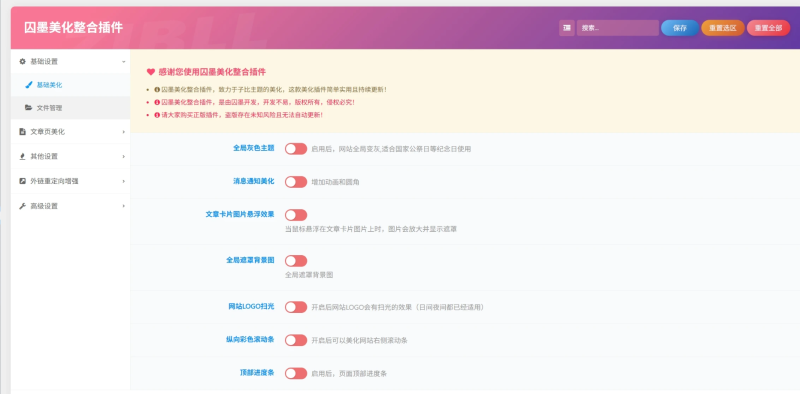Click the 感谢您使用囚墨美化整合插件 heading
This screenshot has height=394, width=800.
click(212, 72)
